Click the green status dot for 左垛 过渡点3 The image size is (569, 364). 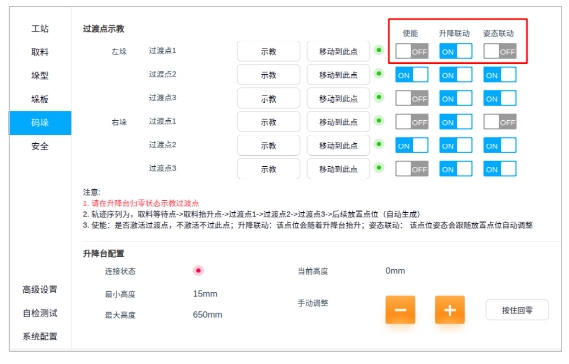tap(379, 97)
